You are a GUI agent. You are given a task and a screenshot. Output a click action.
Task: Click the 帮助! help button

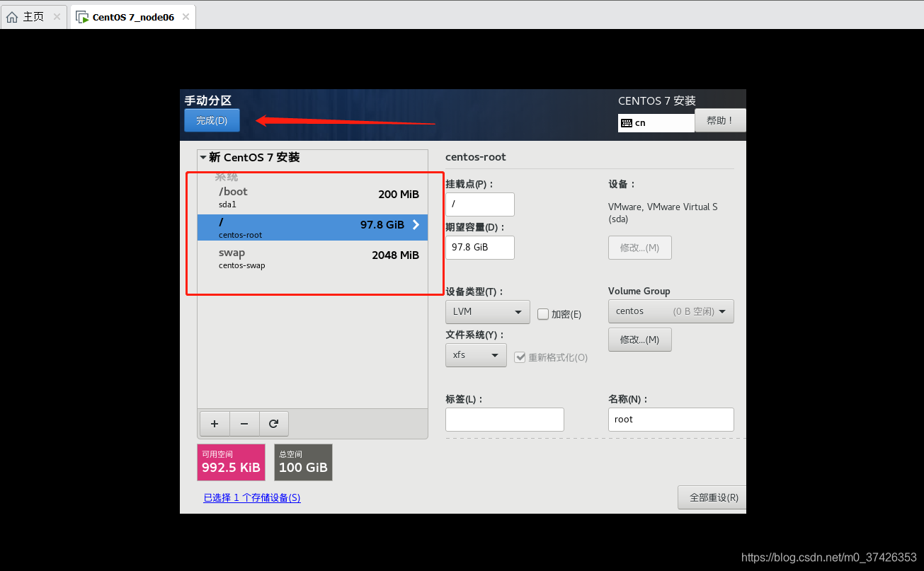[x=720, y=120]
